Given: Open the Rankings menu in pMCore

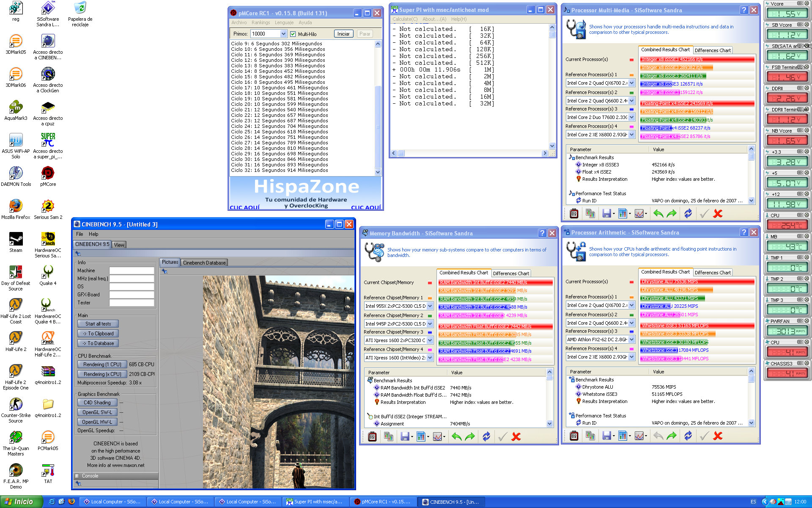Looking at the screenshot, I should pos(261,22).
